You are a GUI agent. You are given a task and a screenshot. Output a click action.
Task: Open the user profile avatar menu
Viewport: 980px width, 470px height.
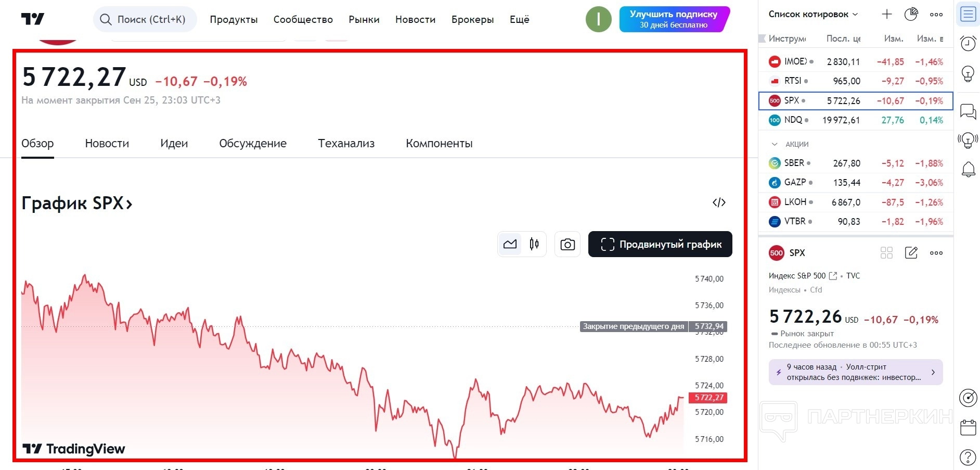coord(598,19)
